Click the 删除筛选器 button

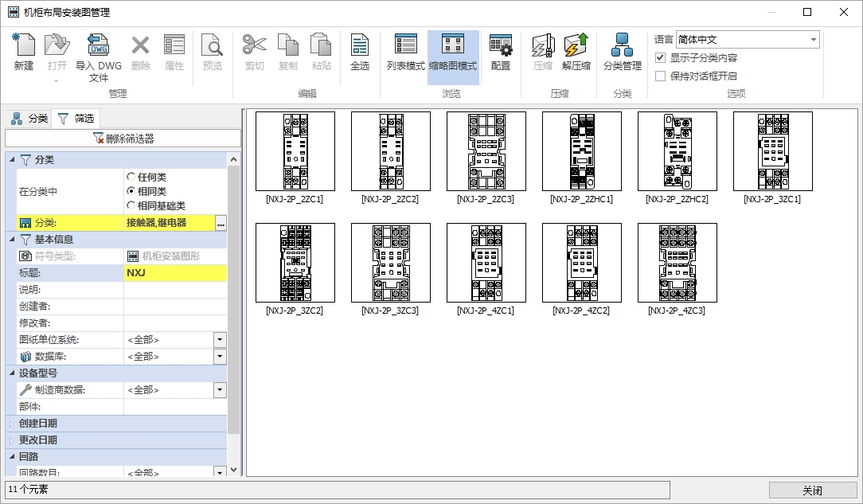click(x=123, y=139)
